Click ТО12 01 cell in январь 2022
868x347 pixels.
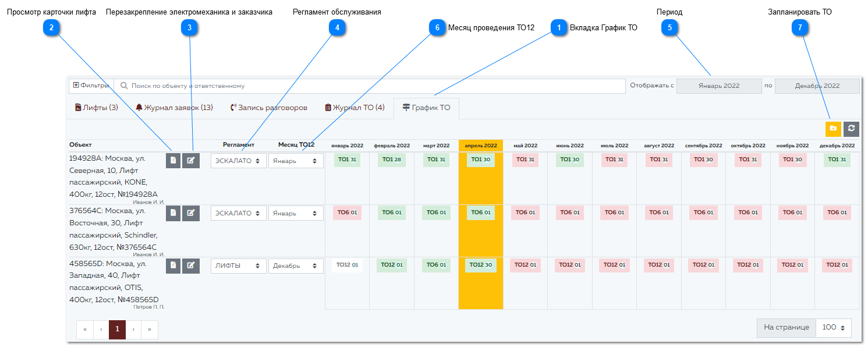(x=347, y=265)
